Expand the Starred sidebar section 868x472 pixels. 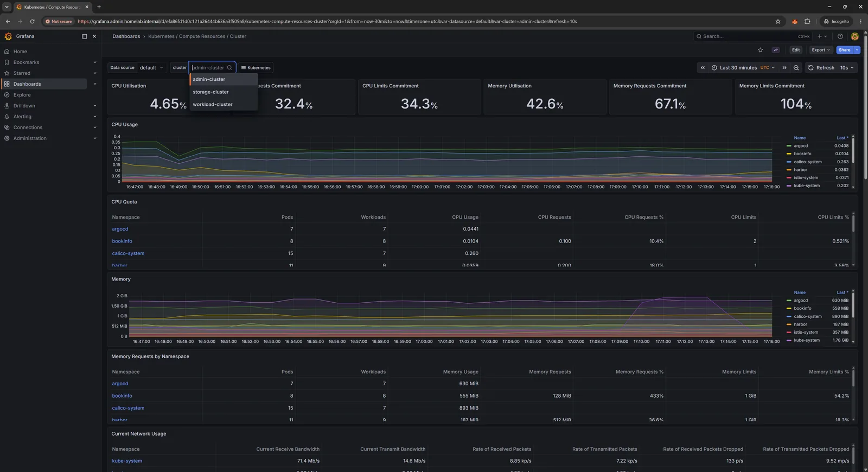(94, 73)
